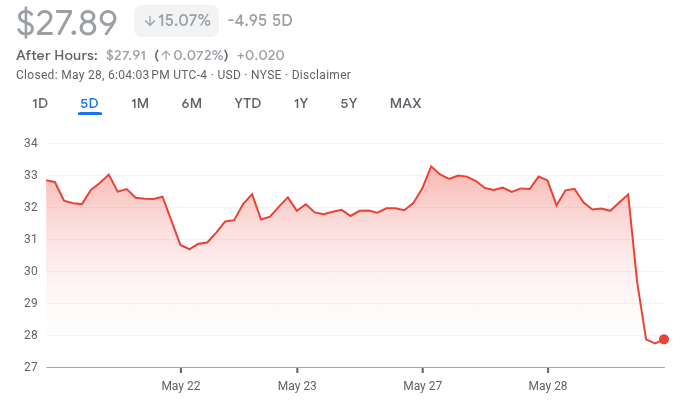Switch chart to 6M range
The width and height of the screenshot is (685, 407).
pos(192,103)
